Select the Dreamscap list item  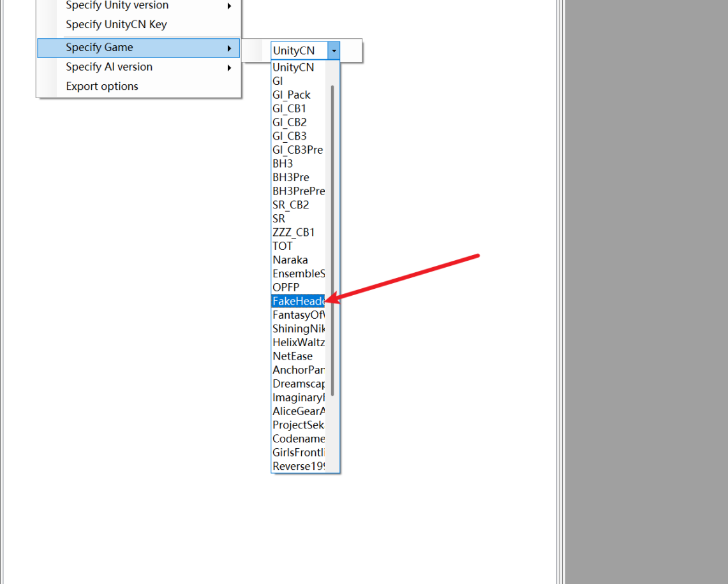tap(298, 384)
